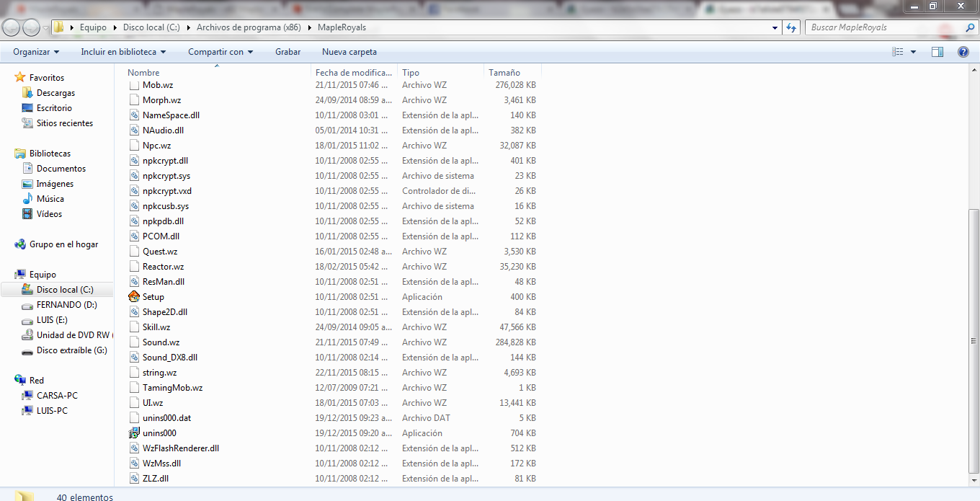This screenshot has height=501, width=980.
Task: Open Escritorio in Favoritos
Action: [x=54, y=108]
